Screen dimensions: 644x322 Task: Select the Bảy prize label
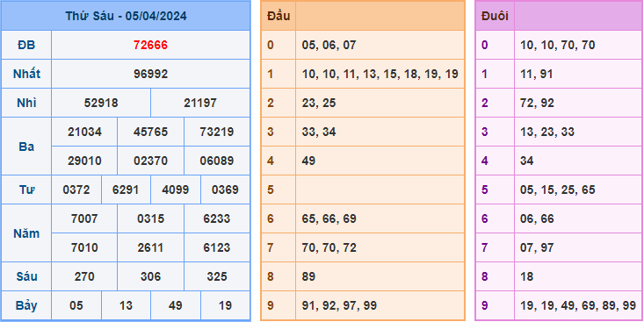26,306
